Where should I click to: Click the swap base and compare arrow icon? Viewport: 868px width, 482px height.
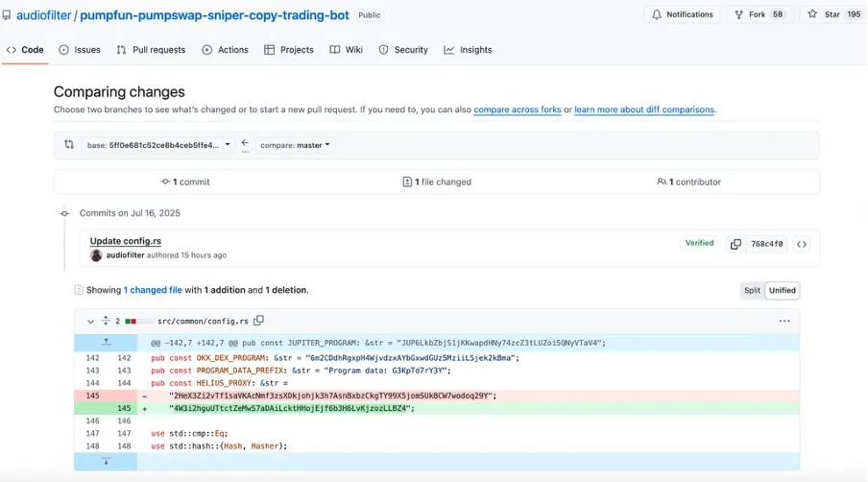click(245, 145)
